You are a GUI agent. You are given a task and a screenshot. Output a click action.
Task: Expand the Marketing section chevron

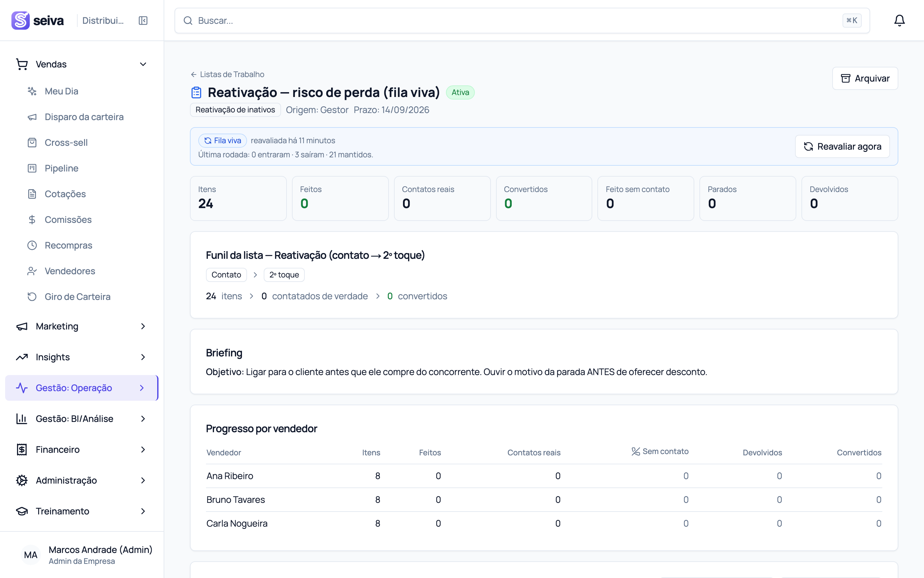(143, 327)
